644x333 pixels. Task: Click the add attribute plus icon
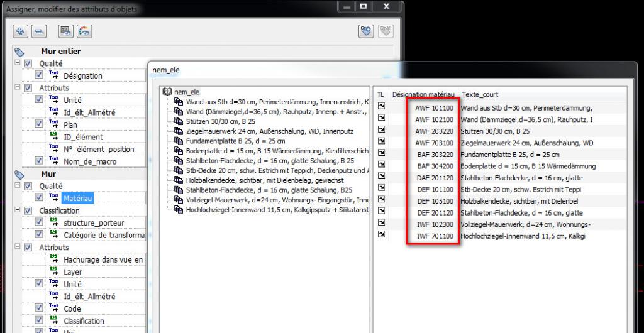pos(21,31)
